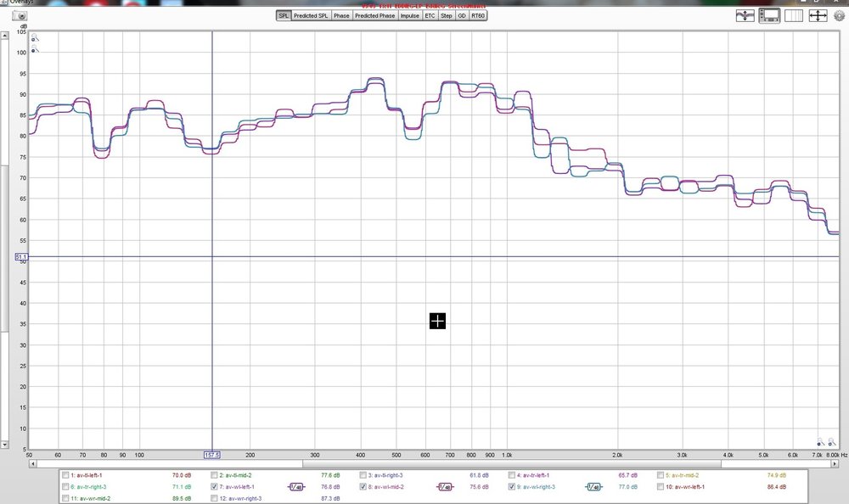The height and width of the screenshot is (504, 849).
Task: Select the SPL tab
Action: [x=284, y=16]
